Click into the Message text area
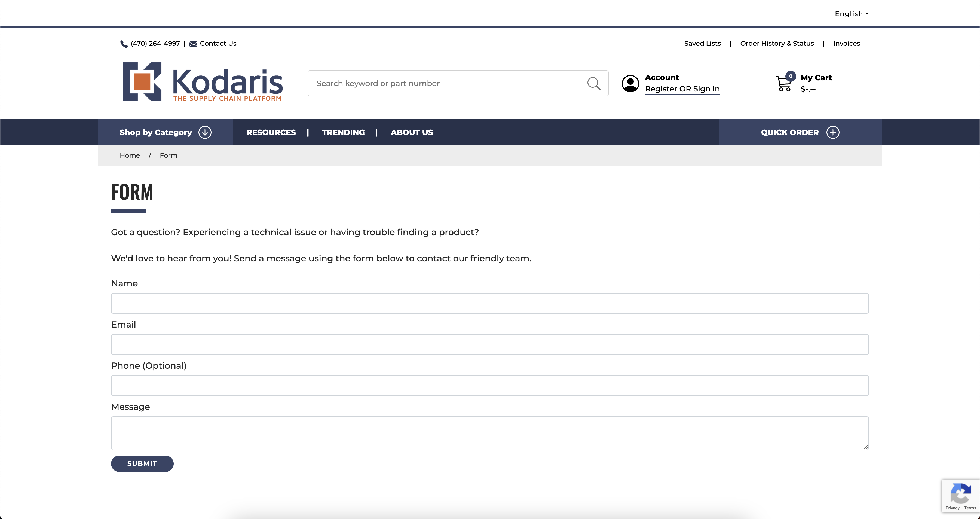 coord(490,433)
